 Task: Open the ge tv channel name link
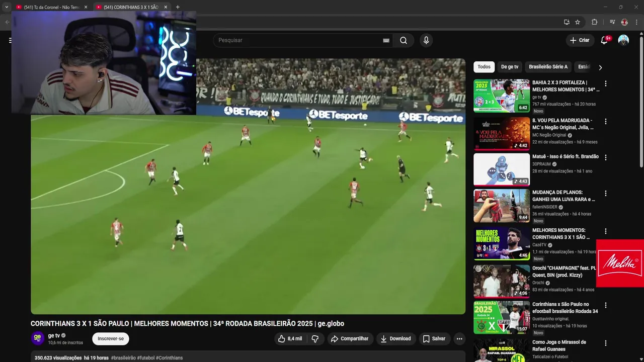(54, 335)
